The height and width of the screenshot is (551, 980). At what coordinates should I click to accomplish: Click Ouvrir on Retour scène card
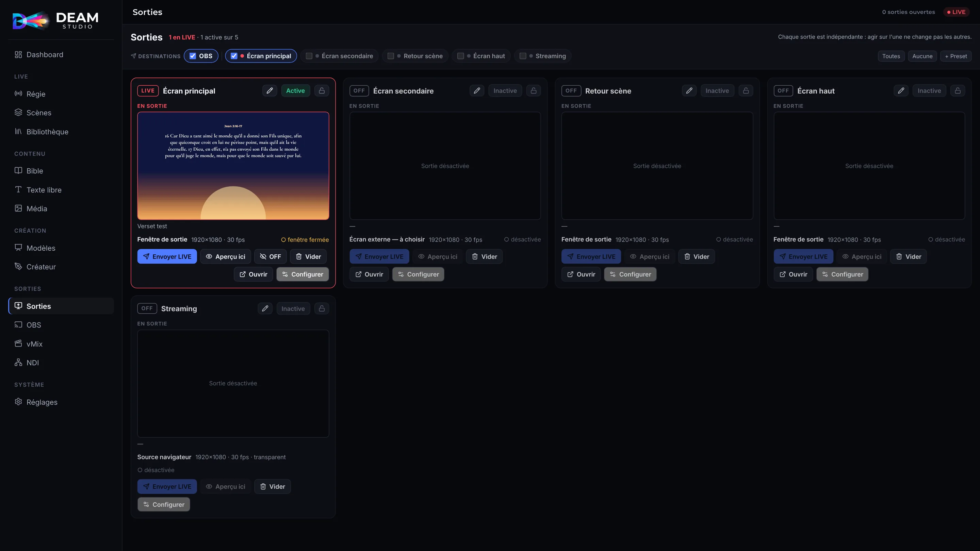(x=581, y=274)
